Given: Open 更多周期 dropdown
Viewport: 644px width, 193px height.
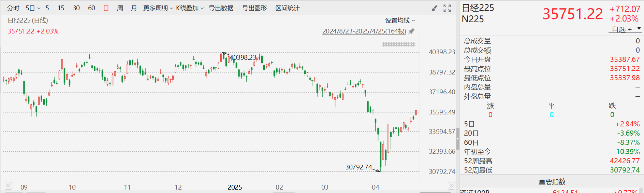Looking at the screenshot, I should [x=158, y=8].
